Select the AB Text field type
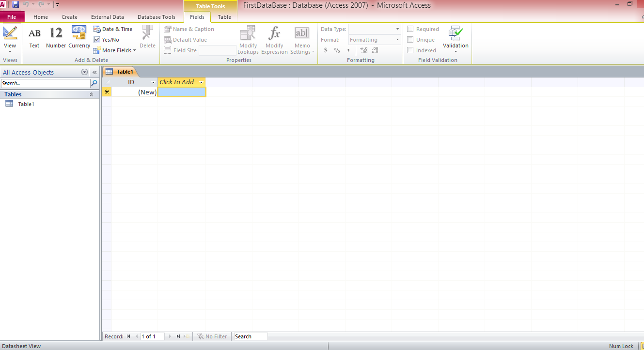 click(x=34, y=36)
